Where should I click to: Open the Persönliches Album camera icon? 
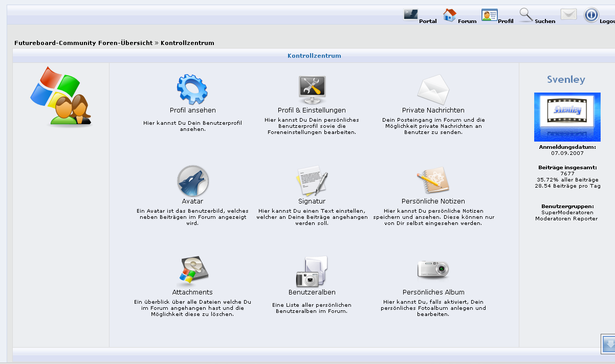(x=433, y=269)
